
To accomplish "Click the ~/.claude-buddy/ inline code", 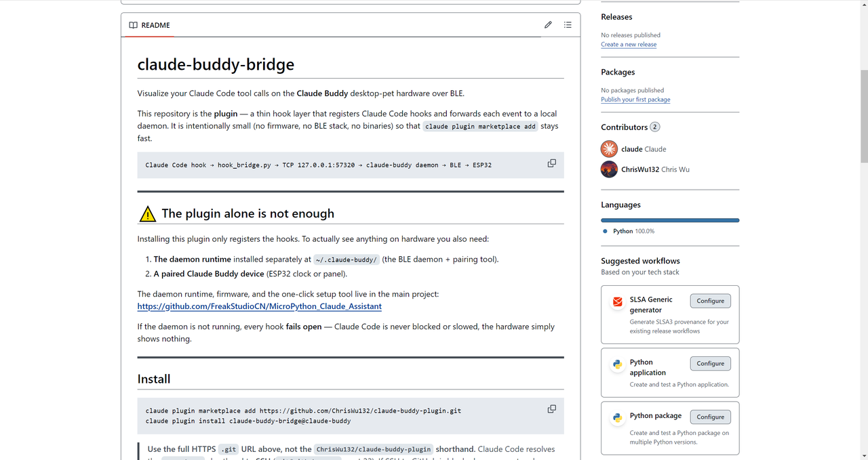I will tap(347, 259).
